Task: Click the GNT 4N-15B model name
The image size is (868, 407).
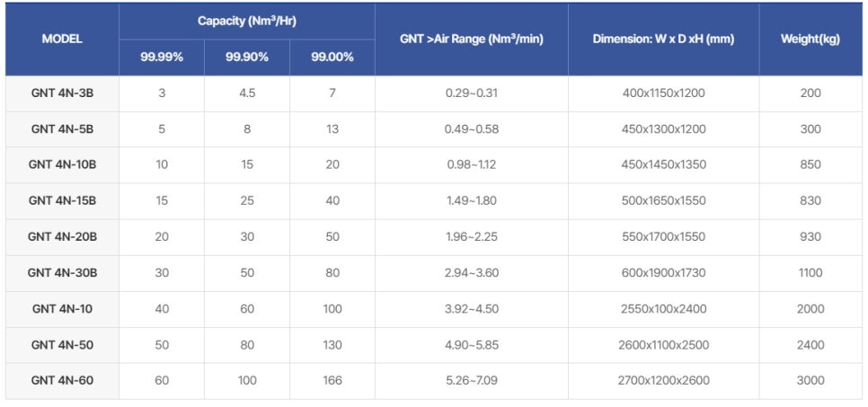Action: click(x=62, y=201)
